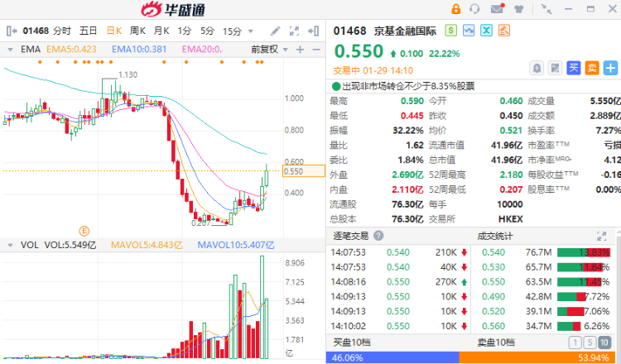Viewport: 621px width, 364px height.
Task: Set a price alert with the bell icon
Action: (537, 68)
